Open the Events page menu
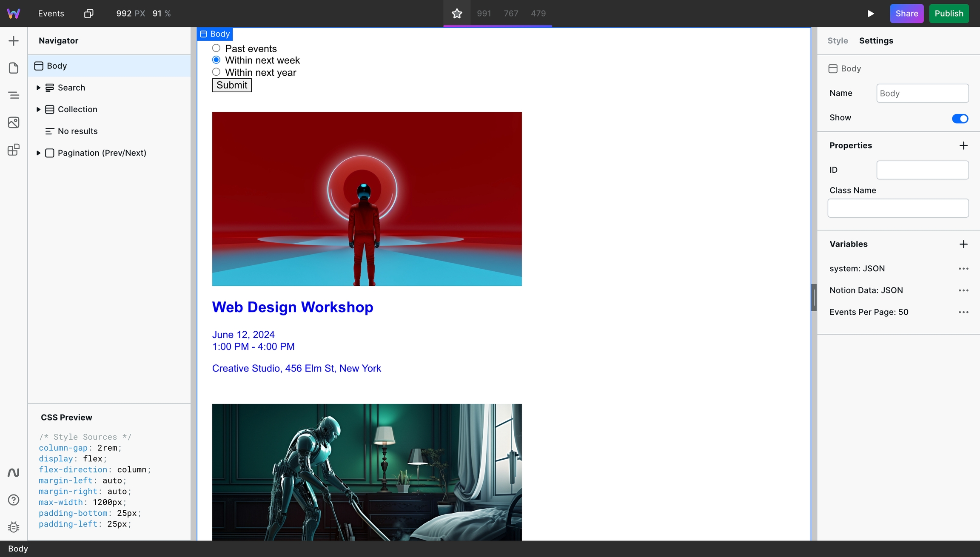Screen dimensions: 980x557 (x=51, y=13)
